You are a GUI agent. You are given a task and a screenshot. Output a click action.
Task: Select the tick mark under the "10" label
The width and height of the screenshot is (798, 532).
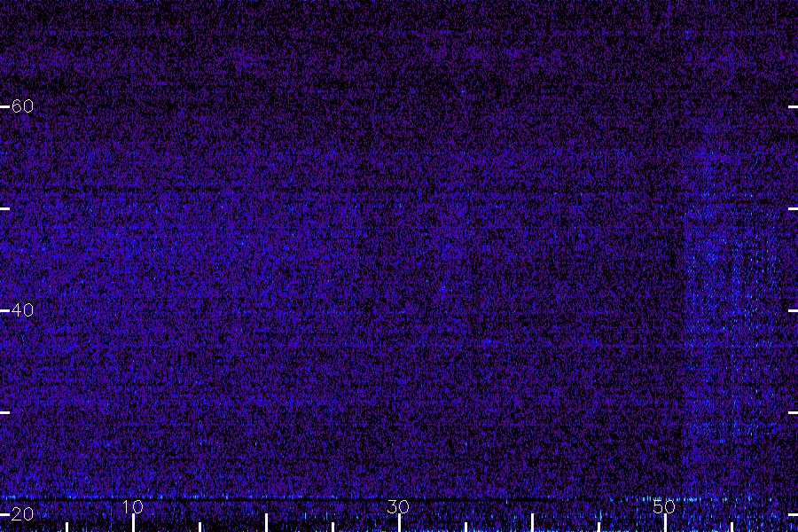(133, 523)
